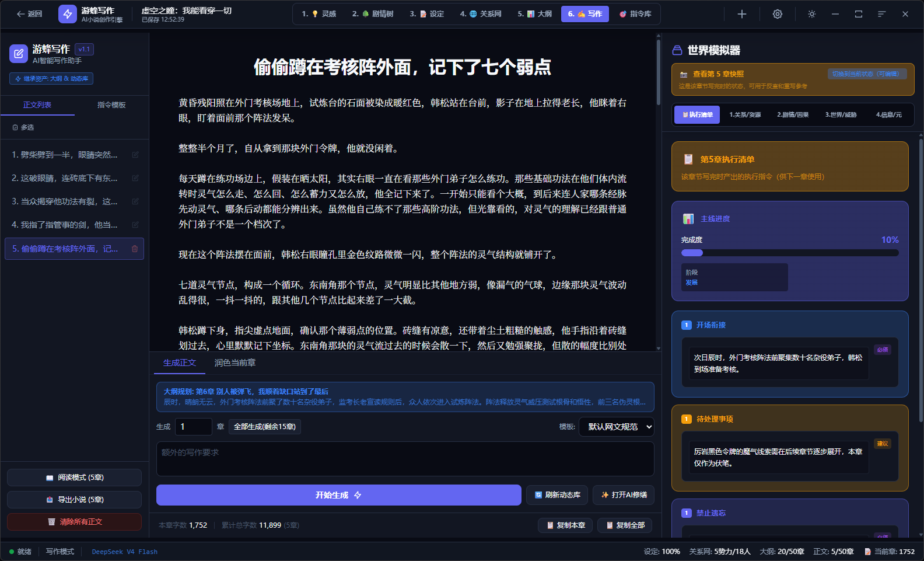Viewport: 924px width, 561px height.
Task: Click DeepSeek V4 Flash model label
Action: tap(124, 552)
